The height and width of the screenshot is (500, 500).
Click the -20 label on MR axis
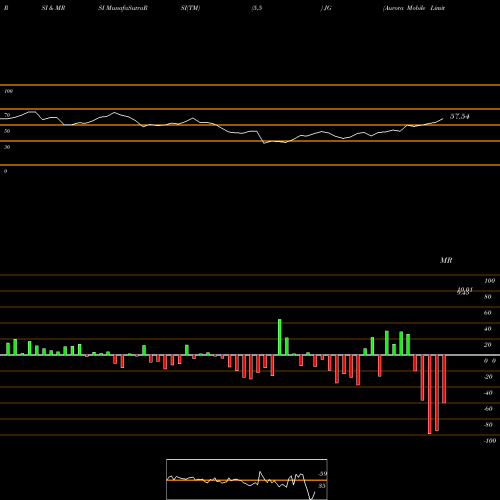pyautogui.click(x=488, y=377)
